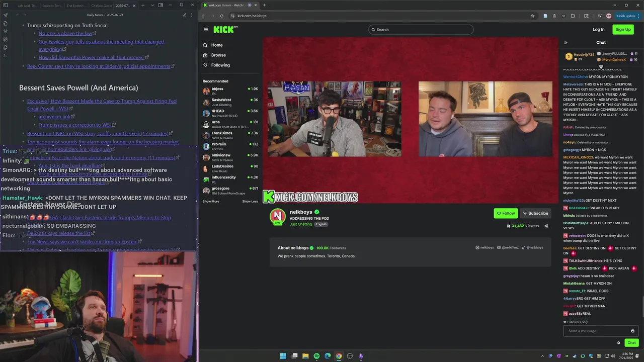
Task: Open the @nelkboys TikTok link
Action: click(x=532, y=247)
